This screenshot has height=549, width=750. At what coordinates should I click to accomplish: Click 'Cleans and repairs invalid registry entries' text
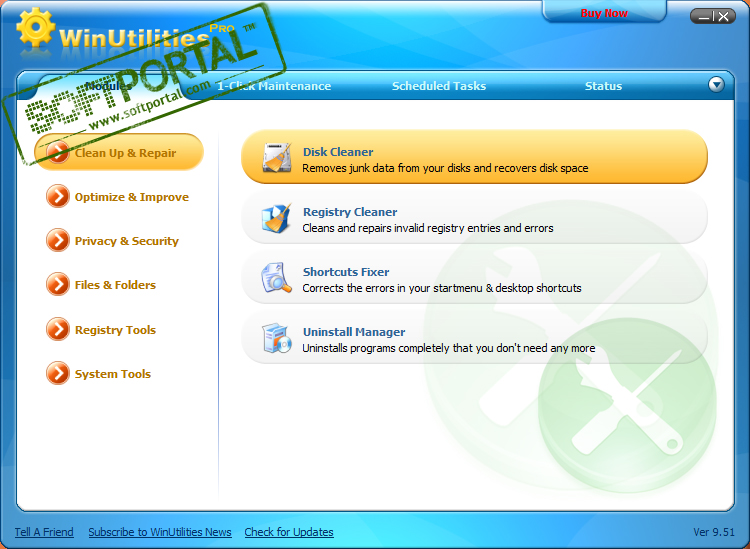click(x=428, y=228)
